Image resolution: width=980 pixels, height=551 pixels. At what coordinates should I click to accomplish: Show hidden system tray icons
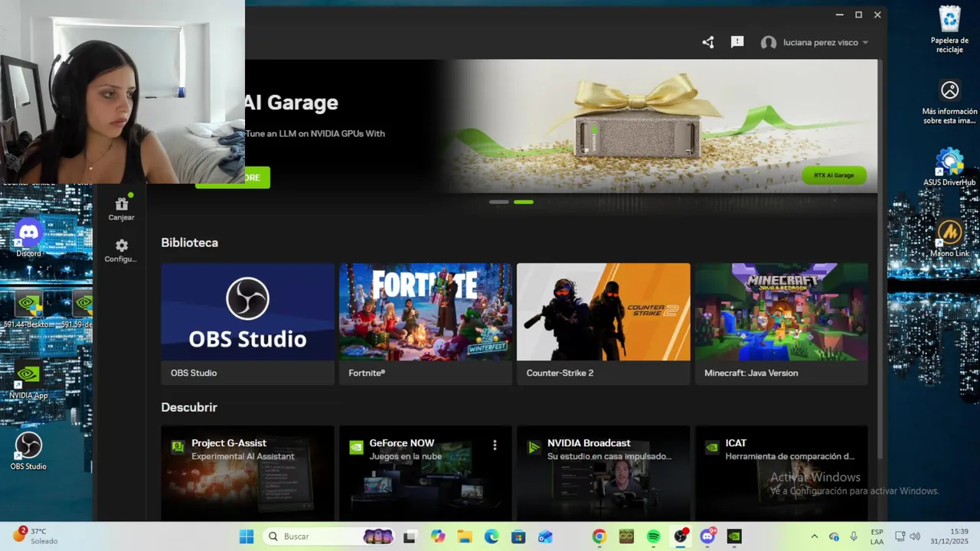pos(814,536)
